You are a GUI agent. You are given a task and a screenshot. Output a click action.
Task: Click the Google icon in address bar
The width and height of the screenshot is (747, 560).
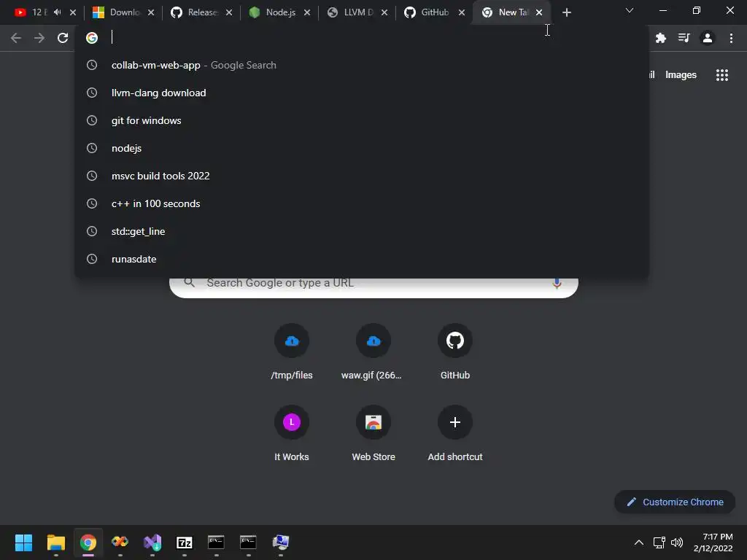[92, 38]
